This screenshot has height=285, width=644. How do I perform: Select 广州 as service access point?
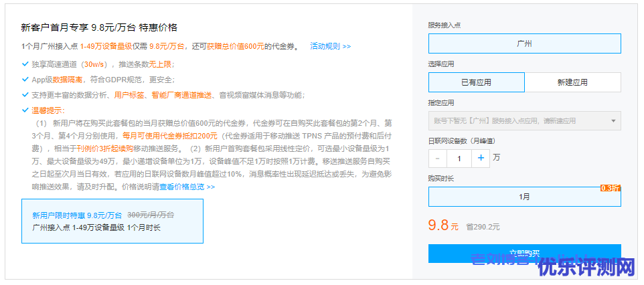[524, 44]
